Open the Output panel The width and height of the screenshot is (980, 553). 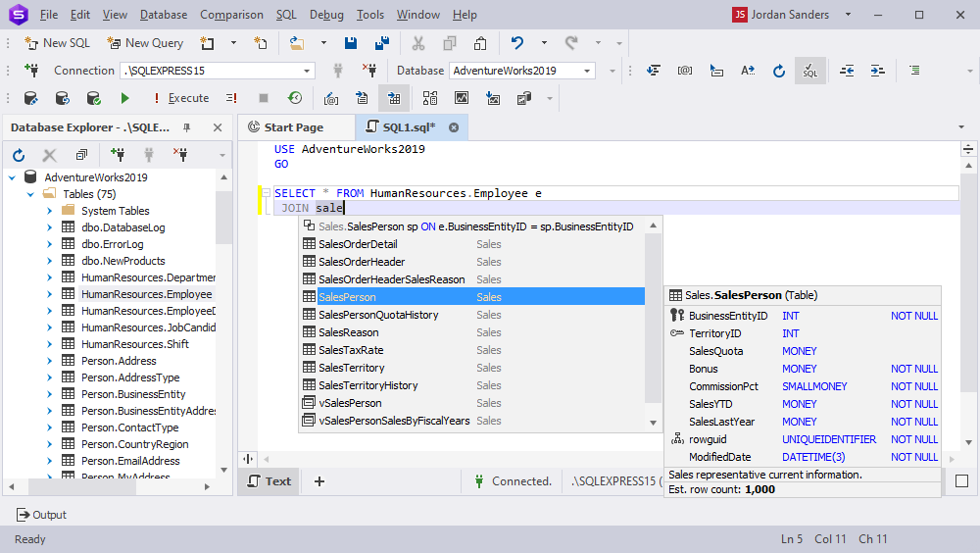pyautogui.click(x=41, y=515)
